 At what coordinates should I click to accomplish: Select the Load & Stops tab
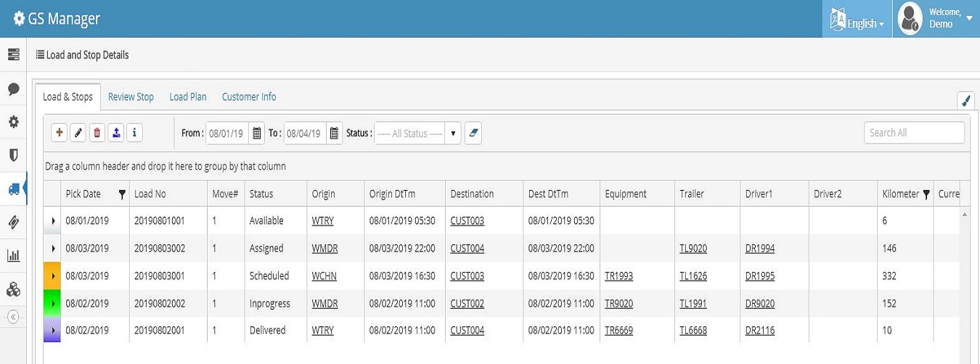click(68, 96)
